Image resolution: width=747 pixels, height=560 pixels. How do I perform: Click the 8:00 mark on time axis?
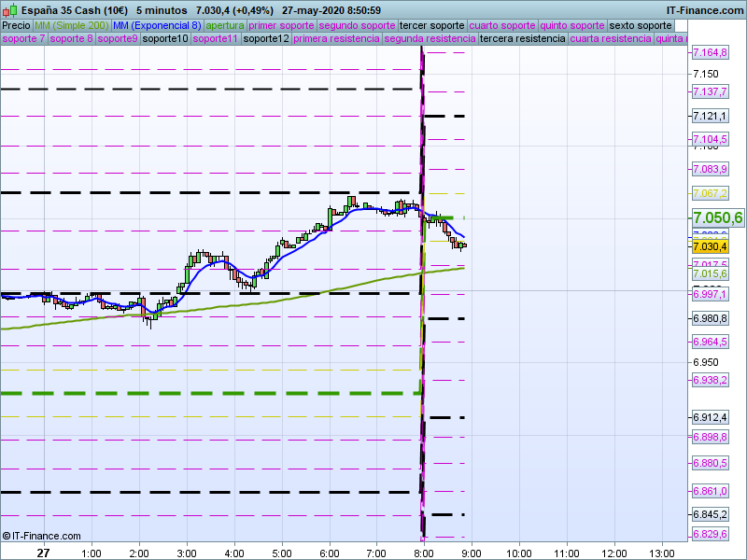point(424,553)
